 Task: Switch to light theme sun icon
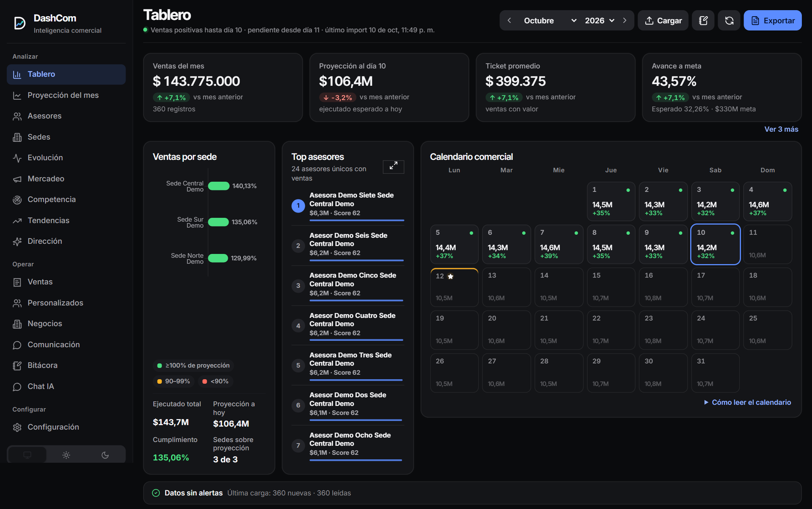point(66,455)
